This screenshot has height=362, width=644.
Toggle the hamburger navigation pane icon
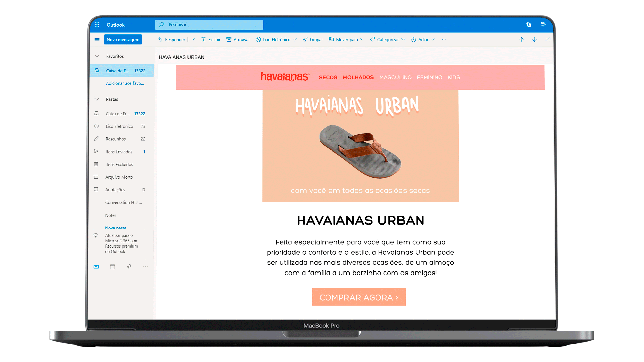[97, 40]
